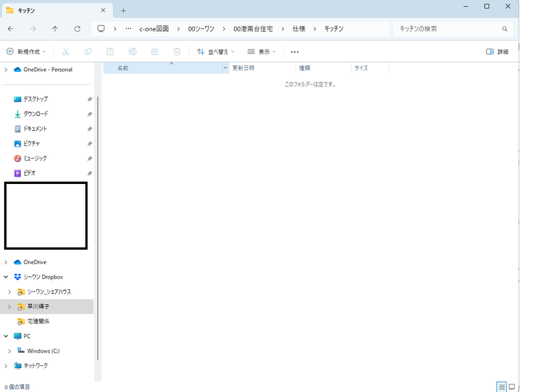Expand the シーワン_シェアハウス folder
The height and width of the screenshot is (392, 534).
(9, 292)
